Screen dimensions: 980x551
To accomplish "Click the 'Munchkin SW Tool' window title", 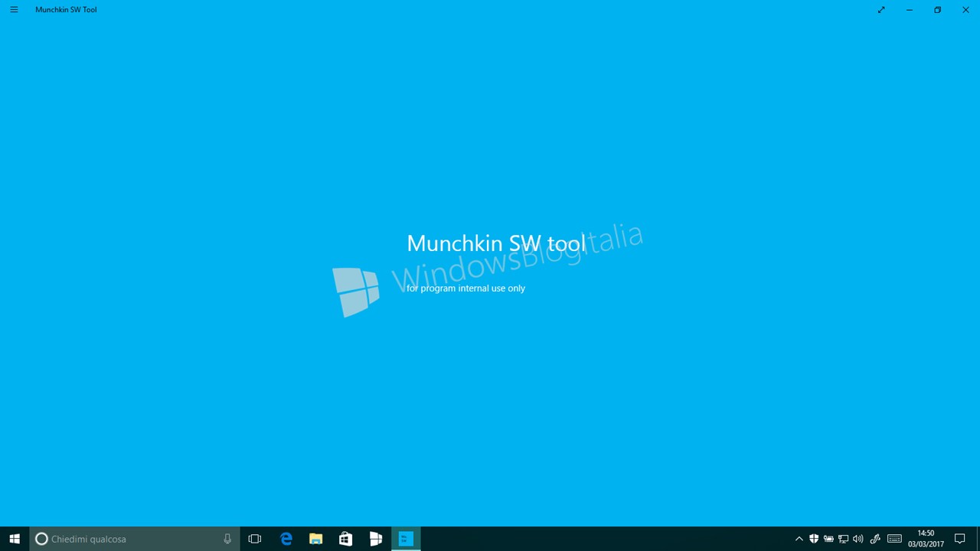I will click(x=66, y=10).
